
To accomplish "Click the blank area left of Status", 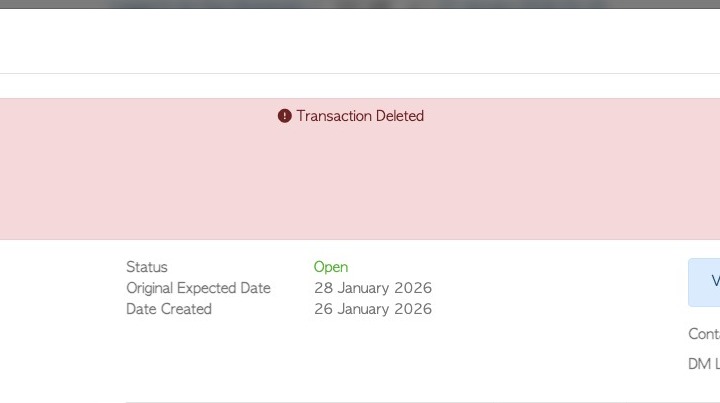I will (60, 288).
